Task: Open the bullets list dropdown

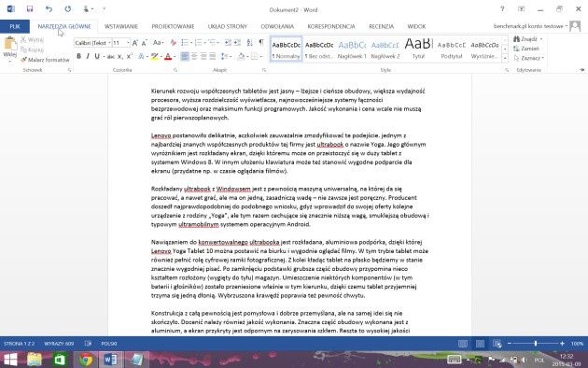Action: [x=191, y=42]
